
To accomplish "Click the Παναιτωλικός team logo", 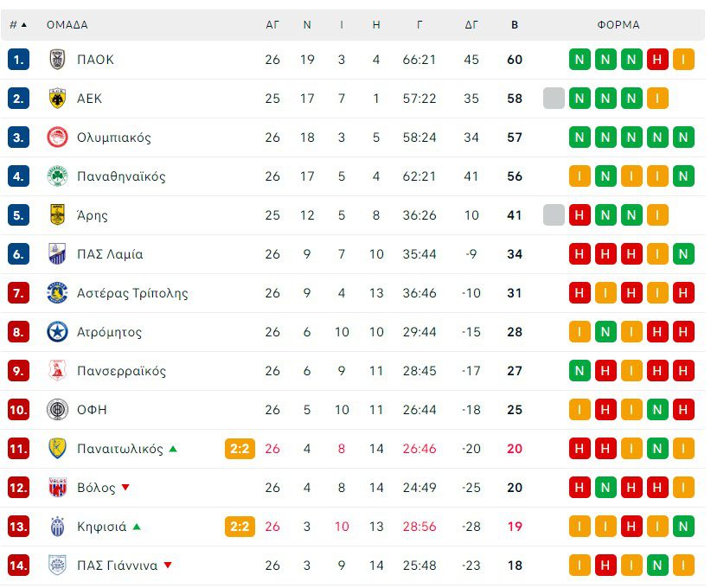I will pos(57,449).
